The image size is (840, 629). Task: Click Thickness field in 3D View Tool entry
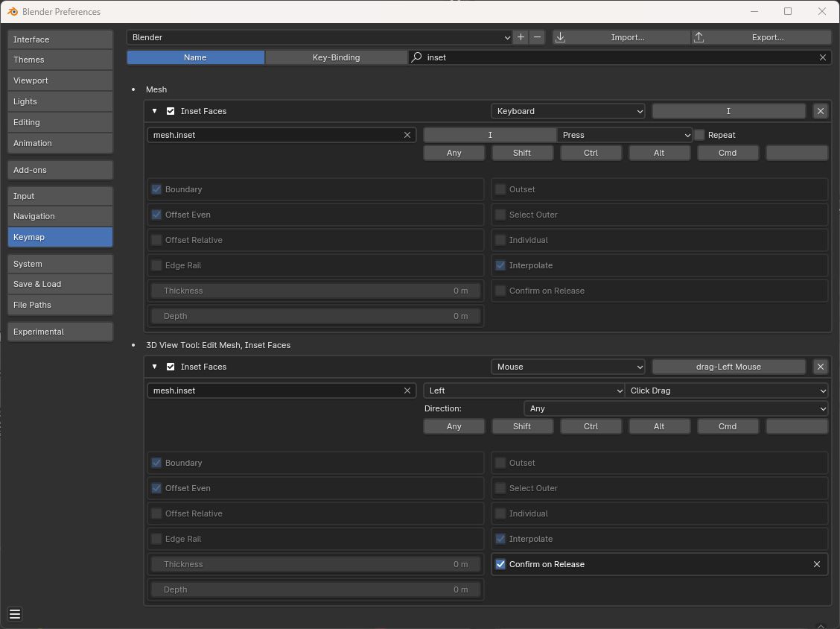[316, 564]
